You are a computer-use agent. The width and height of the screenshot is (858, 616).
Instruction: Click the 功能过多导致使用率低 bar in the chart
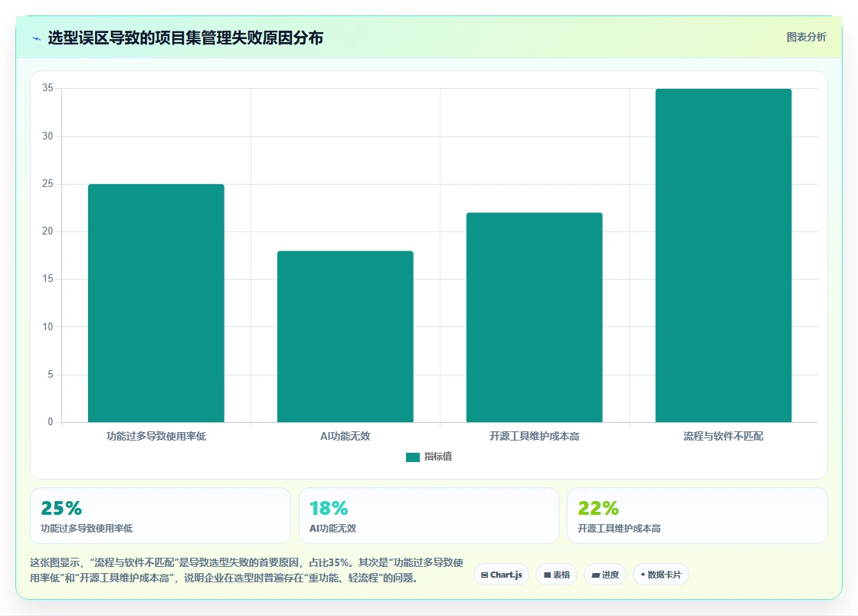[156, 303]
